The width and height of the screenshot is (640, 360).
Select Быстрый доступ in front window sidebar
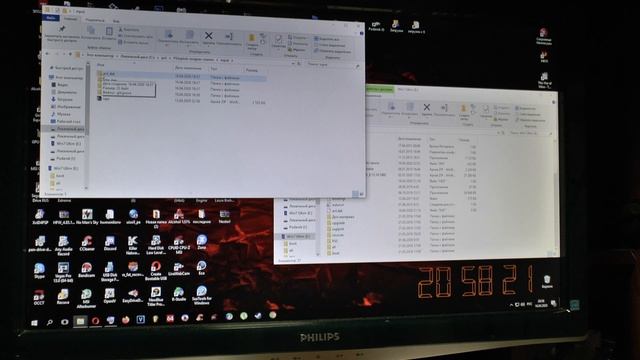coord(66,68)
